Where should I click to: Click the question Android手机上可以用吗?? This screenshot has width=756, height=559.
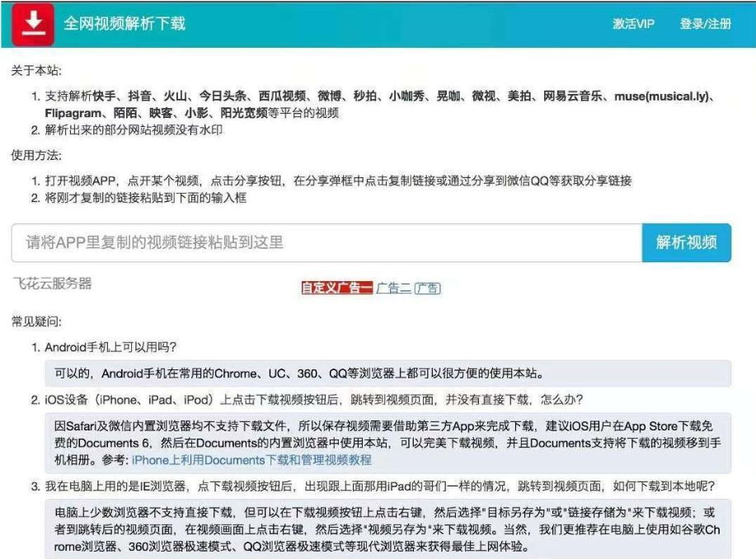(111, 347)
